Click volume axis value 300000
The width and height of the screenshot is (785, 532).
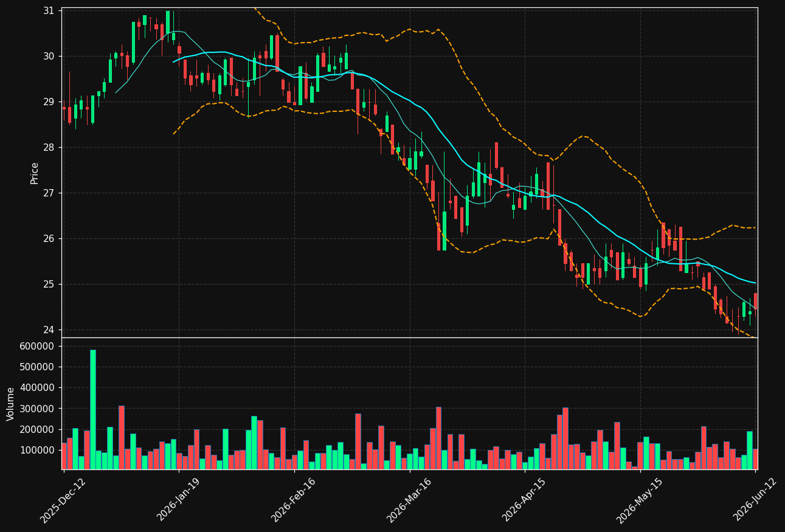click(38, 409)
